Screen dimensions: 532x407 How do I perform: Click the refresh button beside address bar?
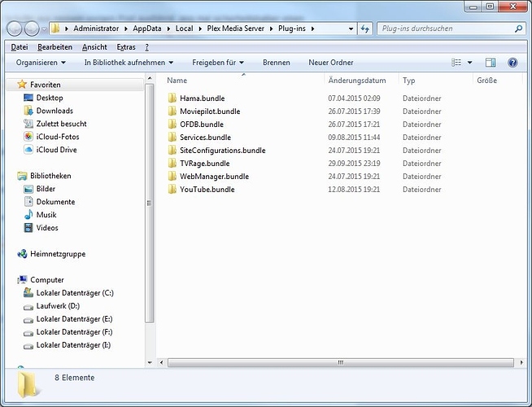point(365,28)
